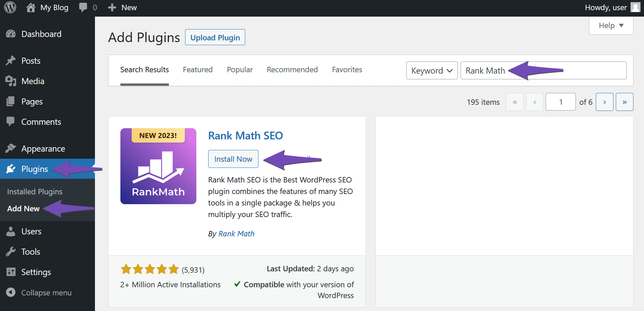Click the home icon beside My Blog
The image size is (644, 311).
pos(31,7)
